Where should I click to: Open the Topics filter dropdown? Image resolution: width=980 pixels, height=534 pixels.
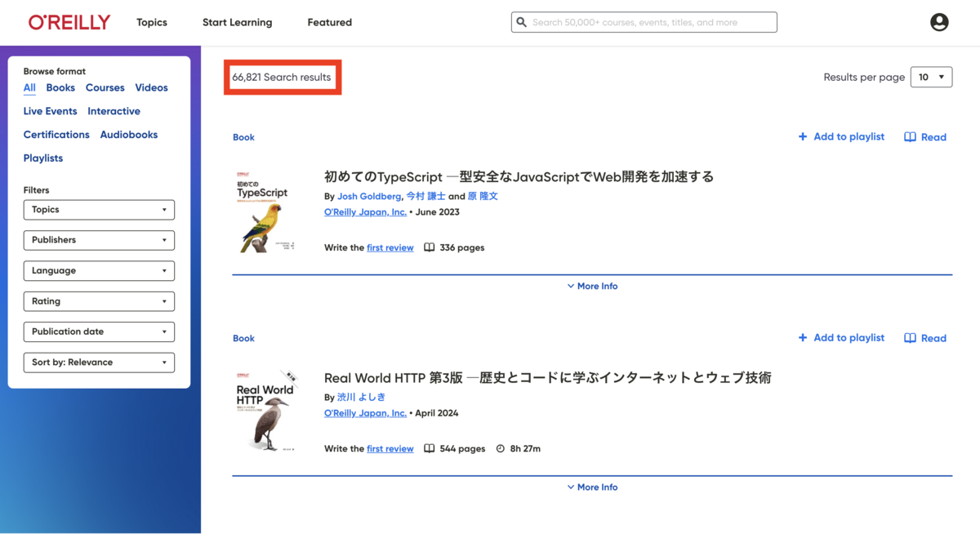[99, 210]
